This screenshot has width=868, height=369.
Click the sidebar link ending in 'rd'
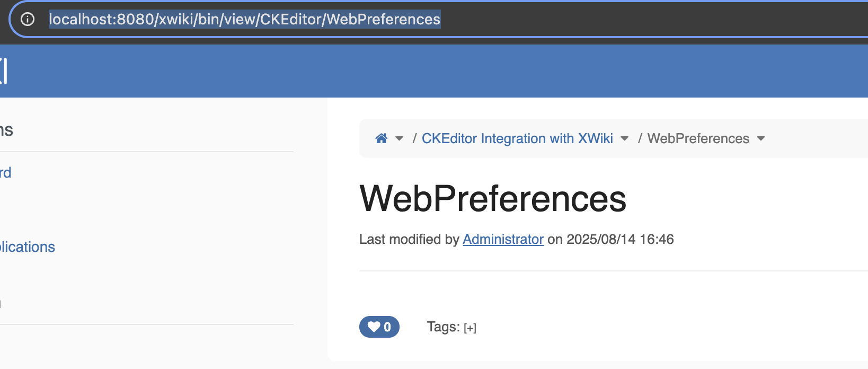tap(5, 173)
